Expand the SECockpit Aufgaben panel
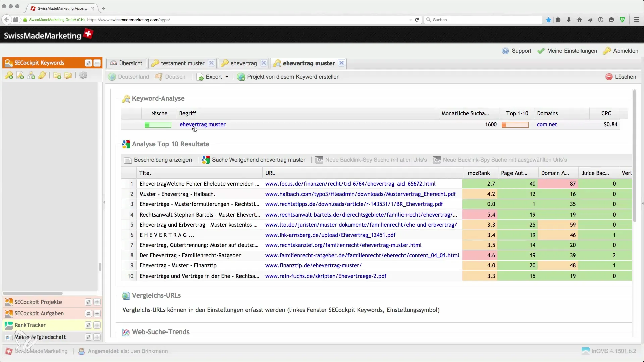The image size is (644, 362). point(97,313)
